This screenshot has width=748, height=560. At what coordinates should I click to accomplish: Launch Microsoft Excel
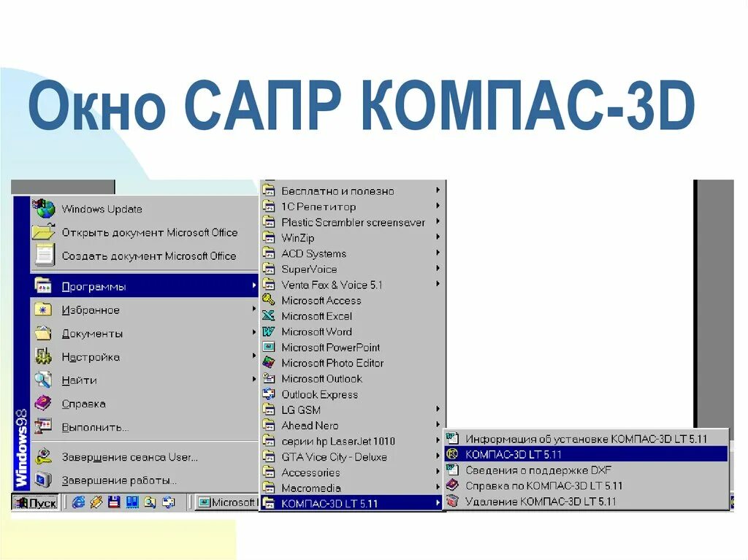coord(351,315)
